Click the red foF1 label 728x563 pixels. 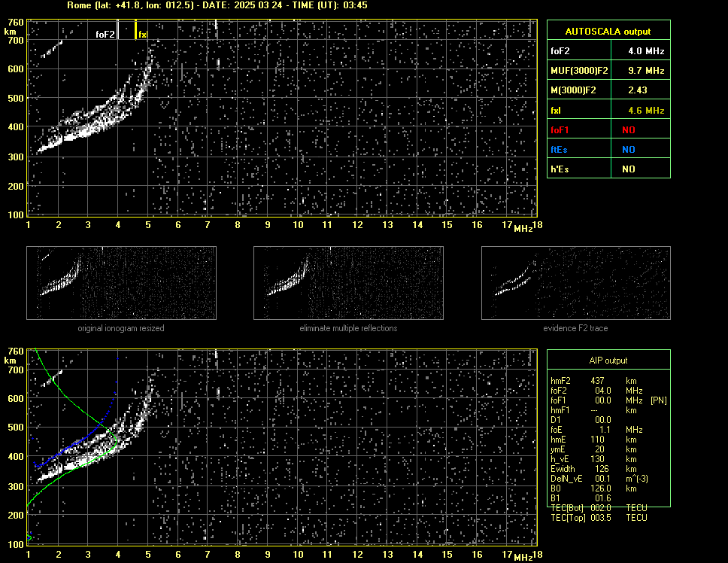pyautogui.click(x=560, y=130)
